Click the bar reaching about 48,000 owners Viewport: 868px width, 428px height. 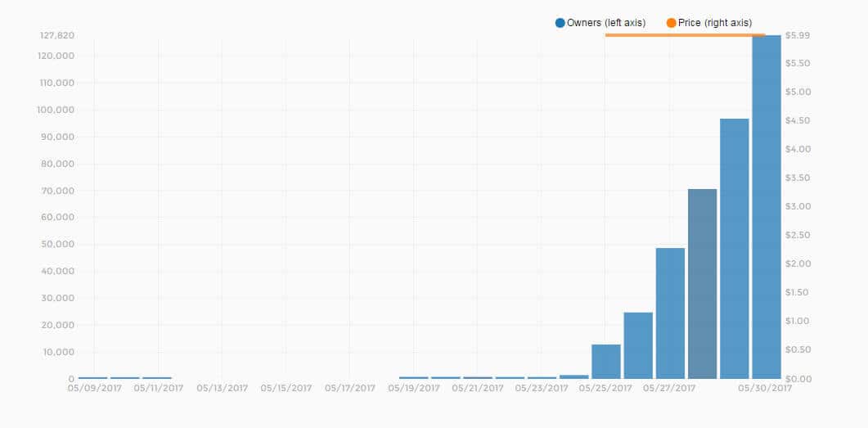(x=670, y=313)
